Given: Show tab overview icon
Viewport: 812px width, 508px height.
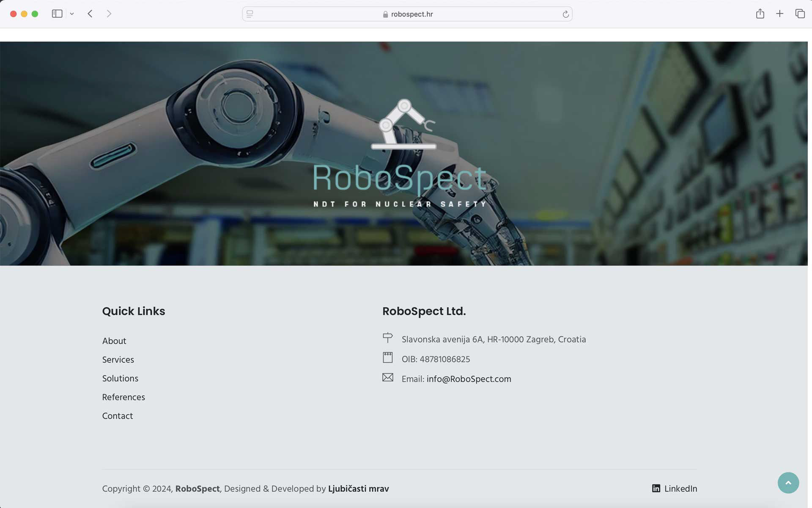Looking at the screenshot, I should pyautogui.click(x=800, y=14).
